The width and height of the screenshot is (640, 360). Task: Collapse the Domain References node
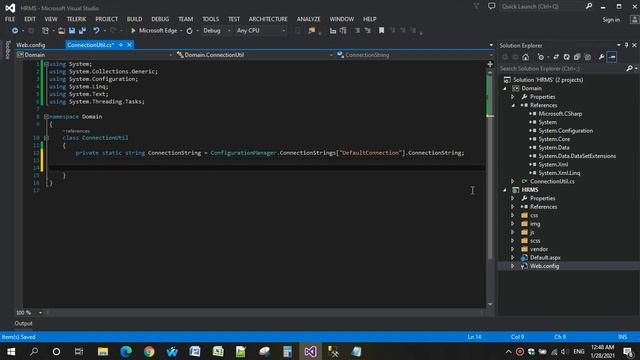pyautogui.click(x=513, y=105)
